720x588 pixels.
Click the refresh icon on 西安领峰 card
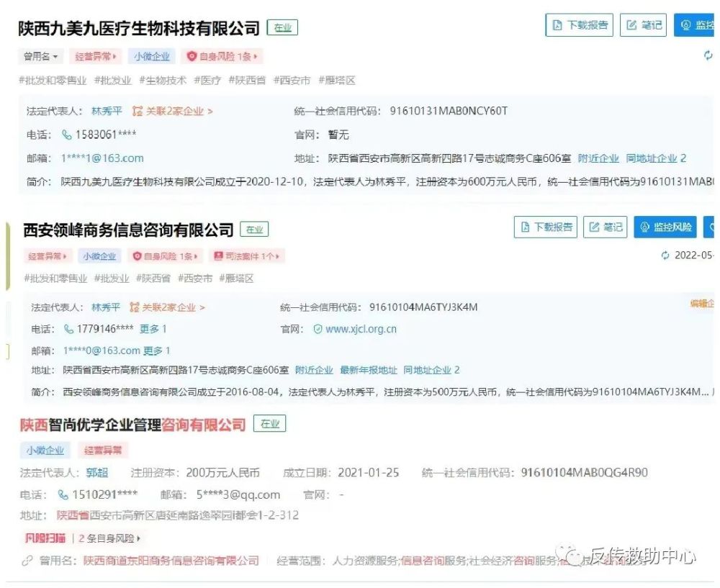(665, 255)
